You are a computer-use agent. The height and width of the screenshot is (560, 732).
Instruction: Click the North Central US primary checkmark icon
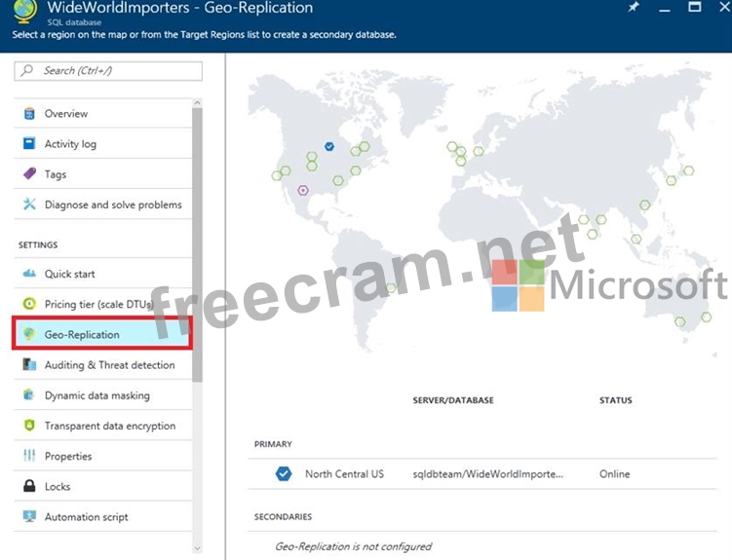[284, 473]
